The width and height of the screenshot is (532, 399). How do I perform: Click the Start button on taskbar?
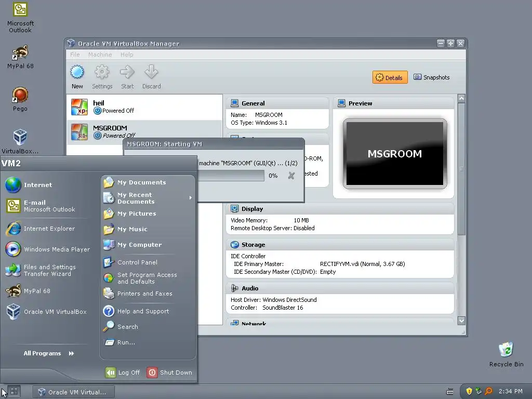coord(14,391)
